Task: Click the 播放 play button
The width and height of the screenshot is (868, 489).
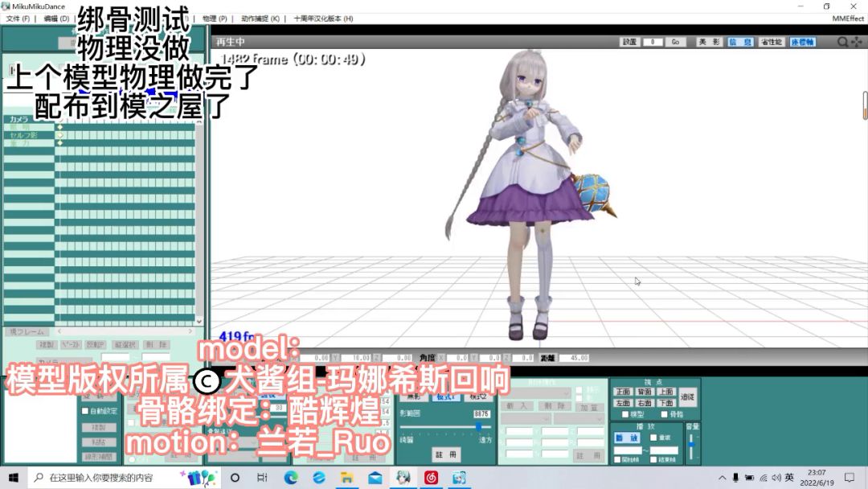Action: tap(627, 438)
